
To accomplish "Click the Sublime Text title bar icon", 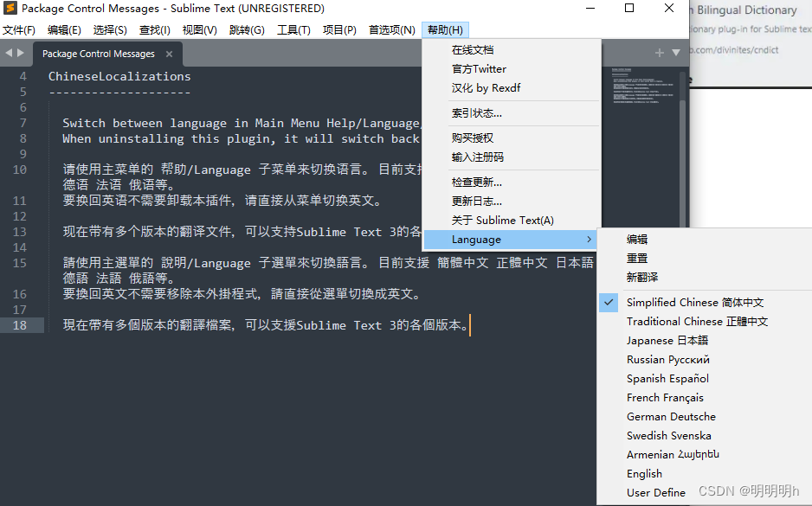I will [x=11, y=9].
